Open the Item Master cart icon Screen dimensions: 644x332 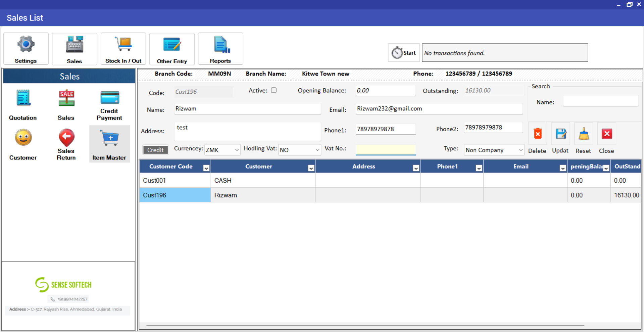click(x=110, y=138)
